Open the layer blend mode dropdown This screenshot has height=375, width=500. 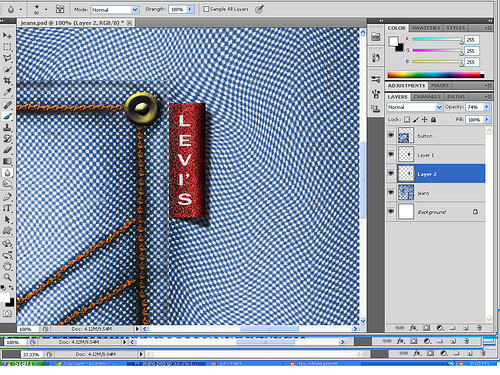pyautogui.click(x=415, y=107)
